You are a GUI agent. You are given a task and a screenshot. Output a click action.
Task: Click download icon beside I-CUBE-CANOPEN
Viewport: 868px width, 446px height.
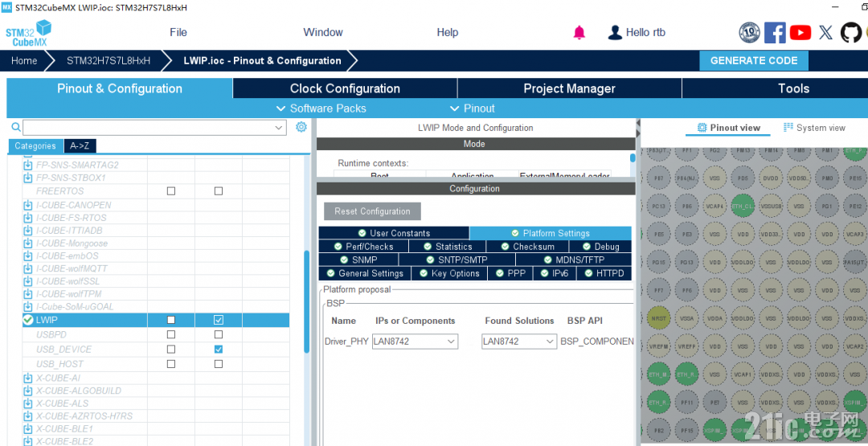point(27,205)
